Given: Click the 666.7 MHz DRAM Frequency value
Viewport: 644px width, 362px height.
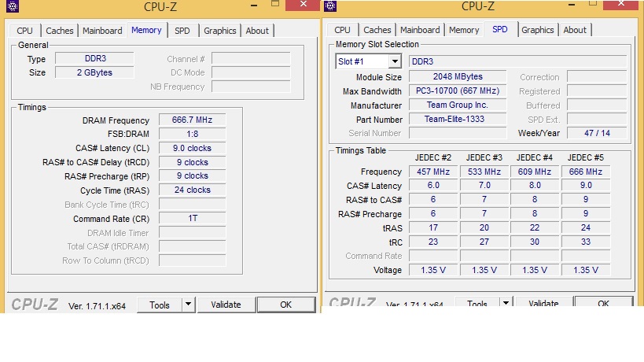Looking at the screenshot, I should pyautogui.click(x=192, y=120).
